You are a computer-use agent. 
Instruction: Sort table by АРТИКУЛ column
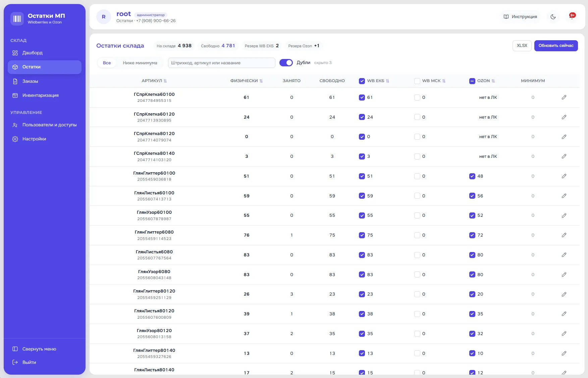(154, 81)
